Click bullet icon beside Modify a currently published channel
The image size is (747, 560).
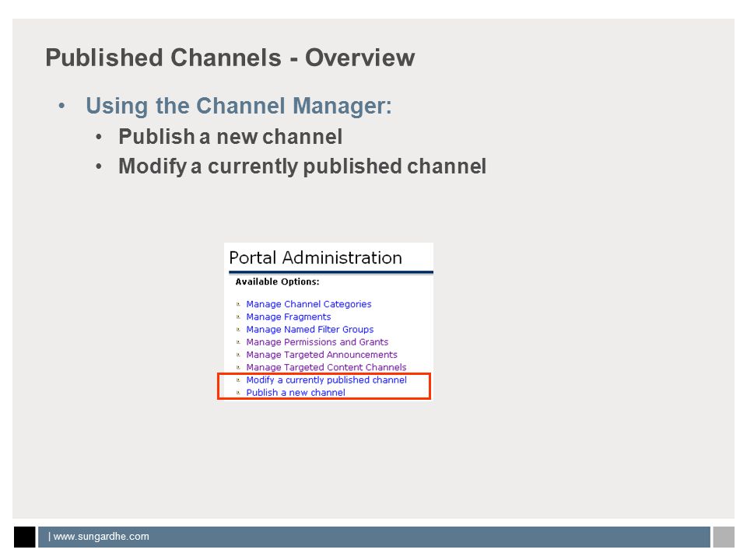point(238,380)
